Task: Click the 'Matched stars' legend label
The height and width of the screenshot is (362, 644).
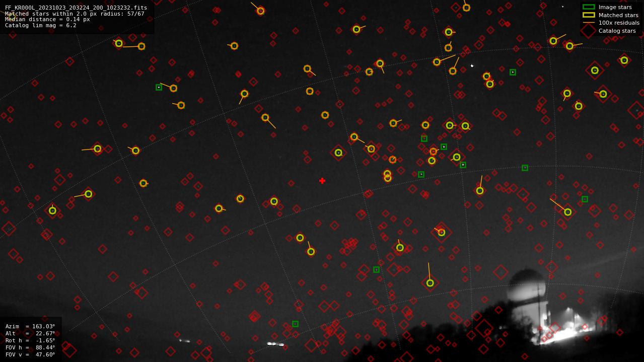Action: 618,15
